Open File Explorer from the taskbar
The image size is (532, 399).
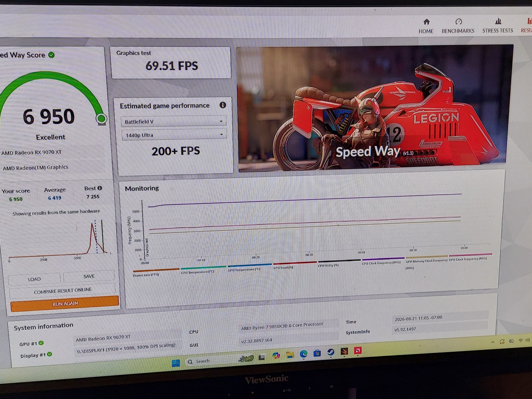point(290,355)
